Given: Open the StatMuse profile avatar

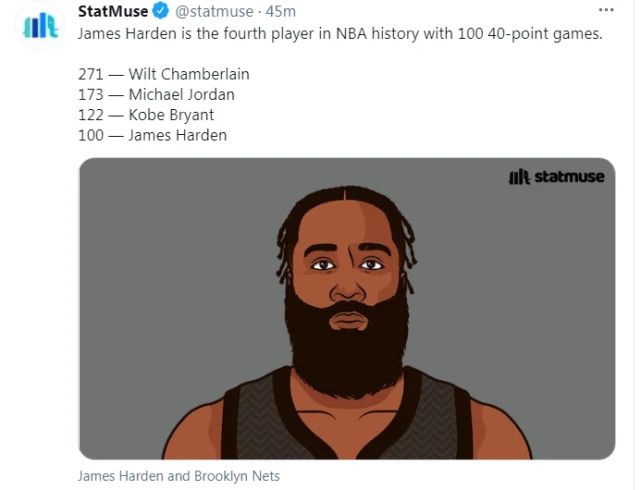Looking at the screenshot, I should (40, 25).
